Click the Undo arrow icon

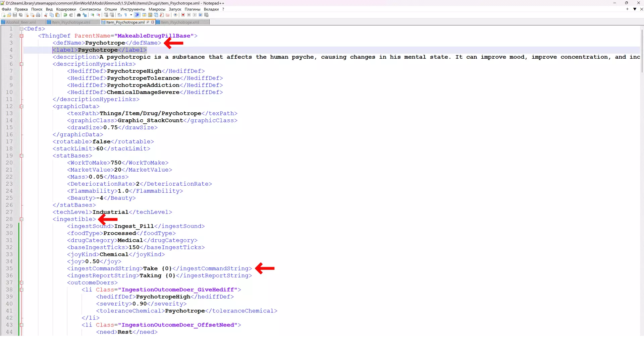65,15
